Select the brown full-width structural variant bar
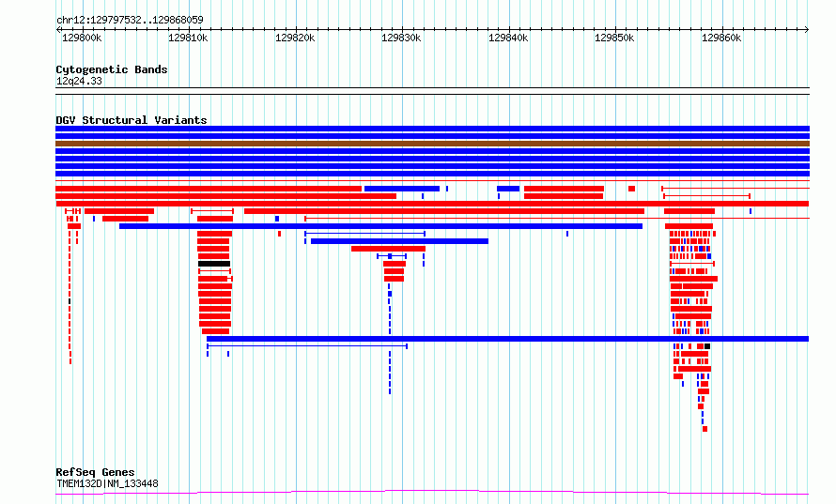Image resolution: width=836 pixels, height=504 pixels. click(x=432, y=144)
